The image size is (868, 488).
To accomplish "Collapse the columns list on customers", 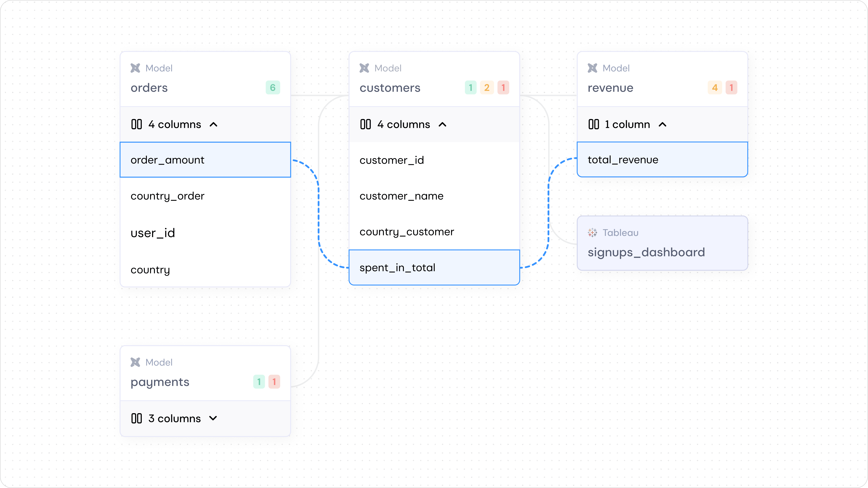I will pyautogui.click(x=443, y=124).
